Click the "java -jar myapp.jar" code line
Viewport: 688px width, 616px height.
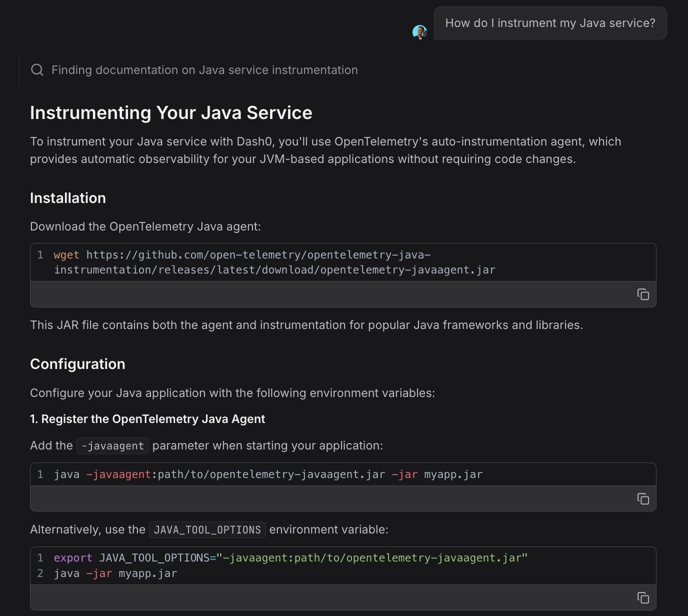[x=115, y=573]
